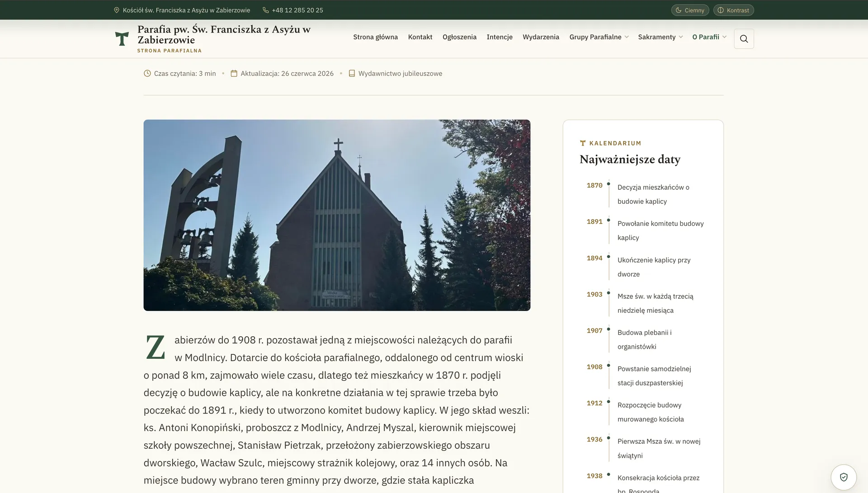Viewport: 868px width, 493px height.
Task: Open the shield privacy floating button
Action: [844, 477]
